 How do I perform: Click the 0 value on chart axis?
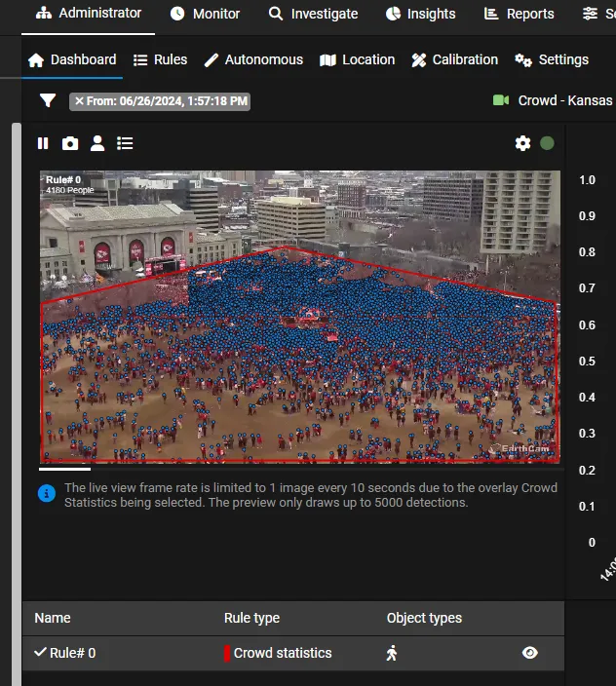[592, 543]
